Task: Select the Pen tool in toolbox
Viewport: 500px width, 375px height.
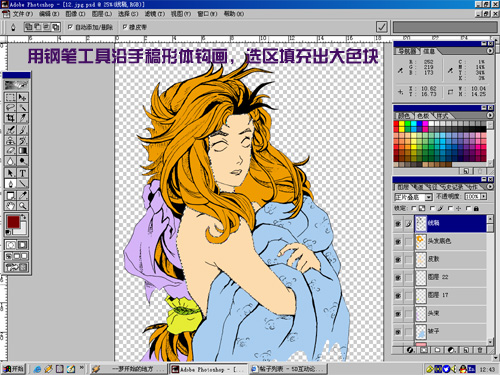Action: coord(10,183)
